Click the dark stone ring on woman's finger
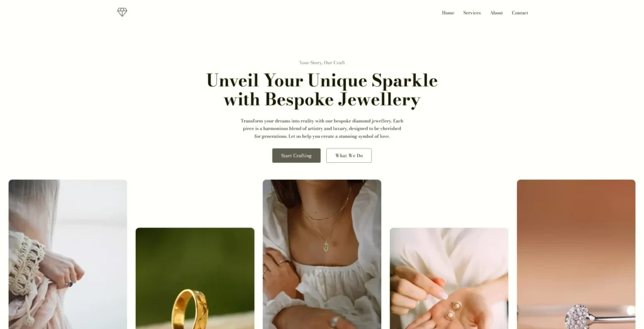644x329 pixels. point(69,284)
